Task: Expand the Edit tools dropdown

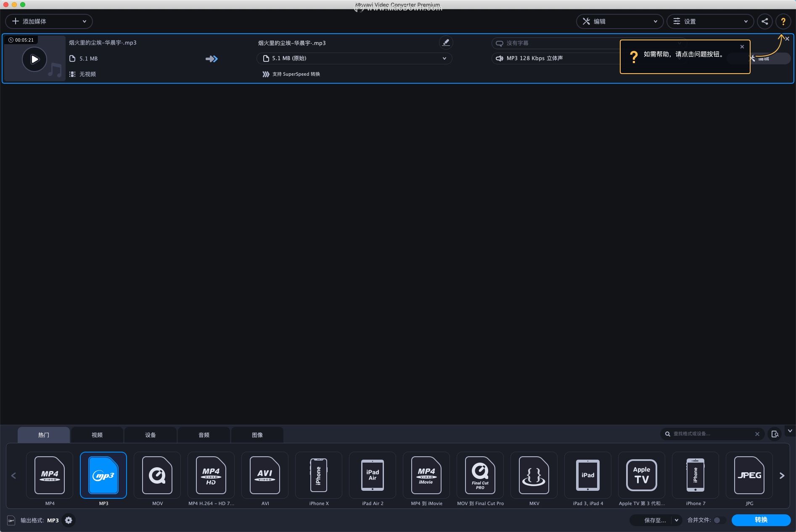Action: click(620, 21)
